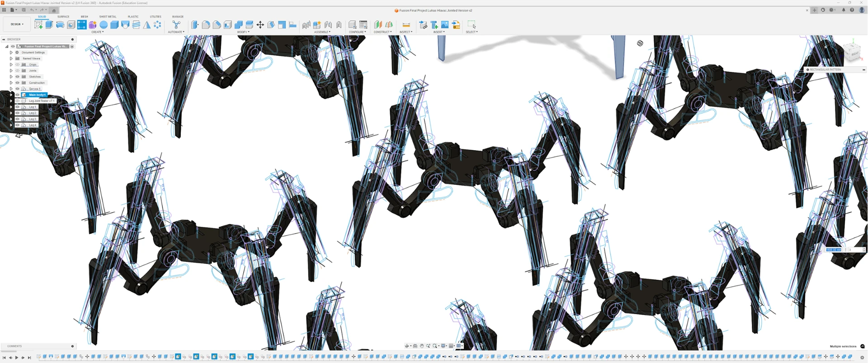Click the Insert Canvas image icon
868x363 pixels.
[445, 25]
